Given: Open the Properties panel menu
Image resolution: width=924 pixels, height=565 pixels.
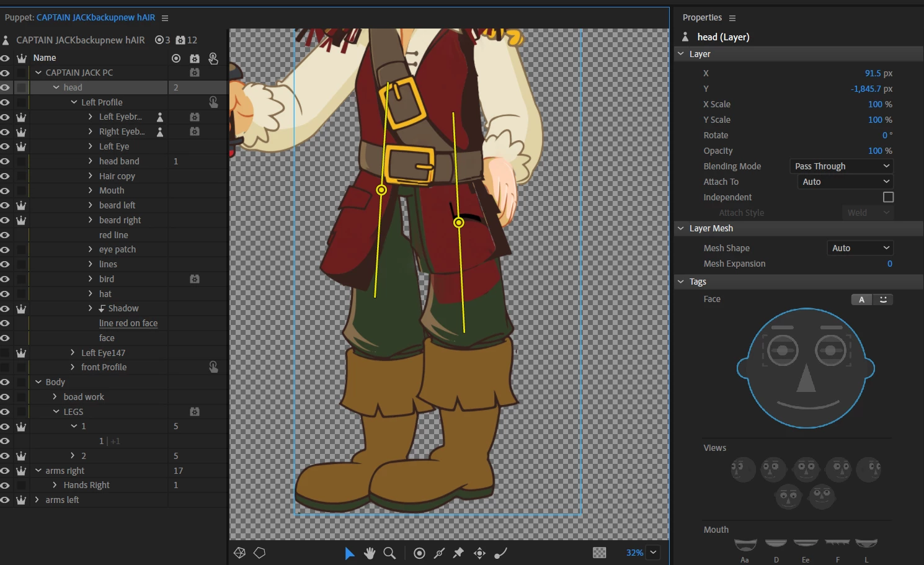Looking at the screenshot, I should pyautogui.click(x=732, y=18).
